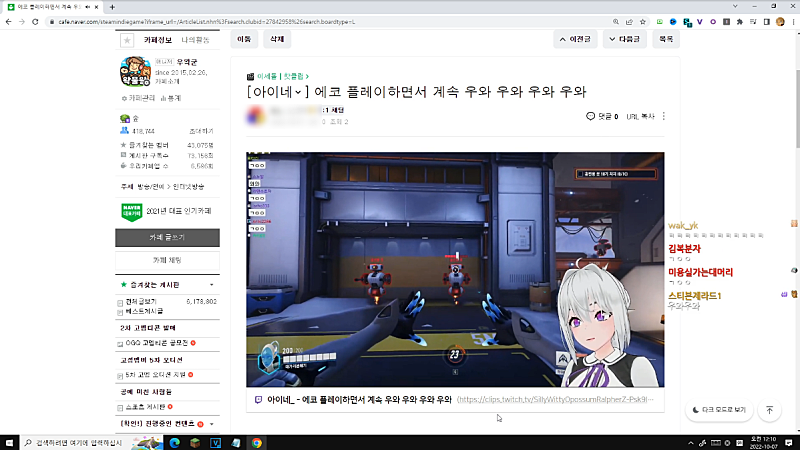The height and width of the screenshot is (450, 800).
Task: Click the 카페 채팅 button
Action: tap(167, 260)
